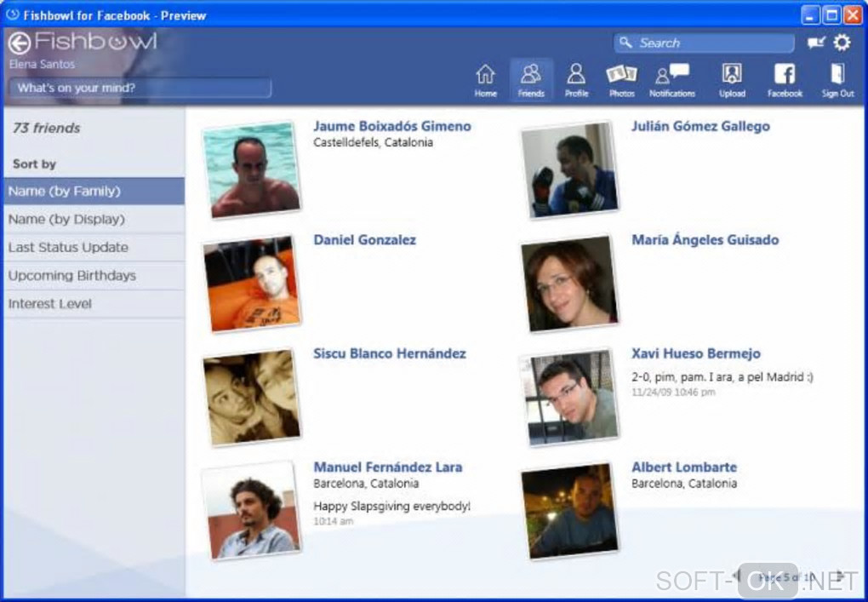Click Julián Gómez Gallego's photo

[569, 169]
